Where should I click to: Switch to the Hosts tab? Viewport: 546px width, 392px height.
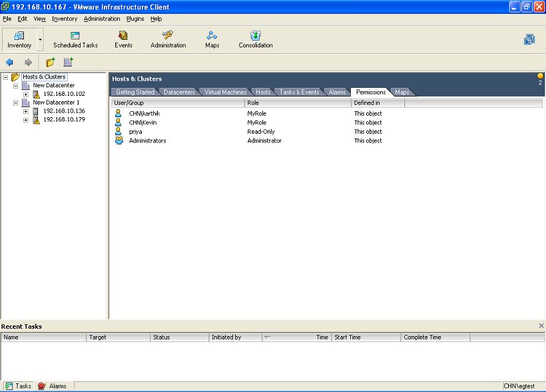263,93
